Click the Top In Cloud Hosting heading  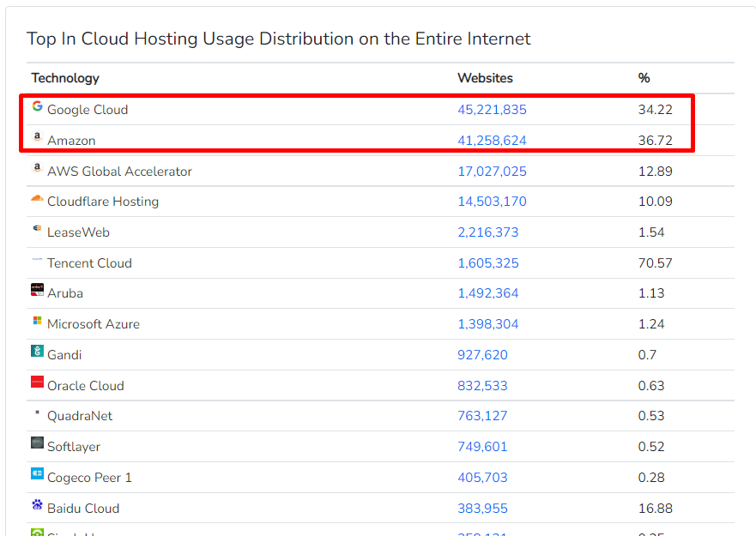(278, 39)
